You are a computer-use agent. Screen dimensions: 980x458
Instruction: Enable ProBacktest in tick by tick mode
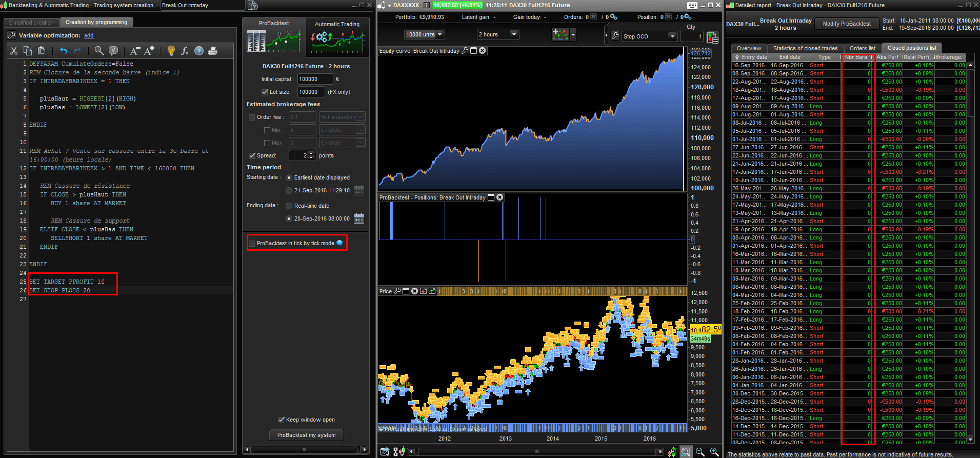[252, 243]
